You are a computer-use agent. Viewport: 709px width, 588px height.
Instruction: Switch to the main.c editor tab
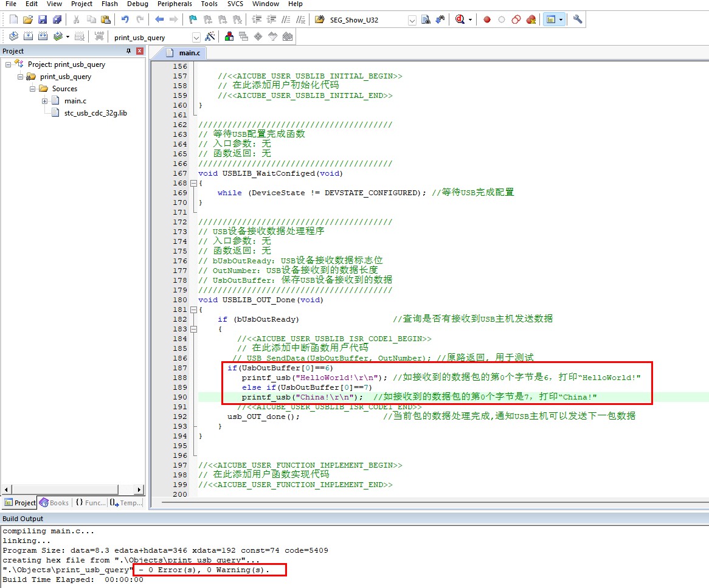coord(183,53)
